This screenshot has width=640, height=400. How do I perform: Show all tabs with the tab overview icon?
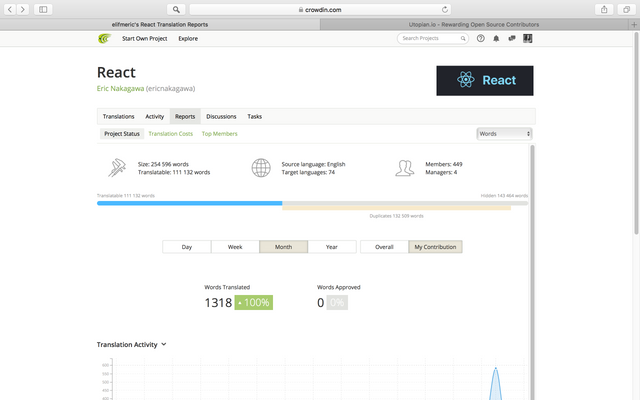[627, 9]
